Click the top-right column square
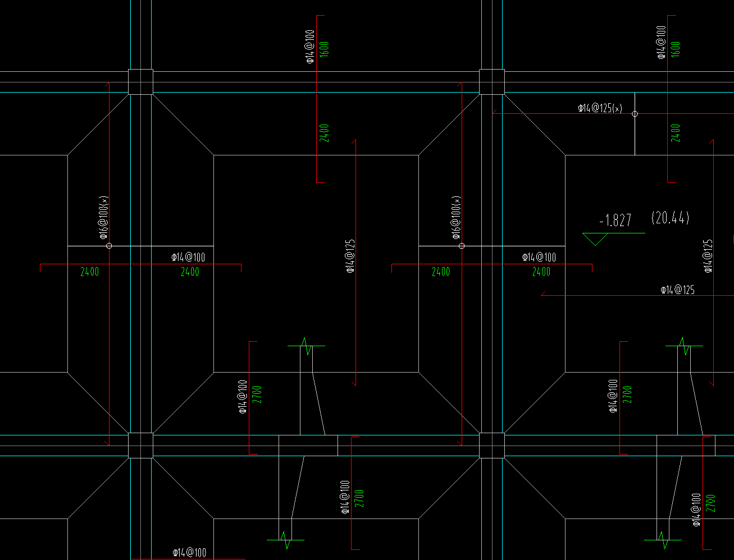 [492, 82]
